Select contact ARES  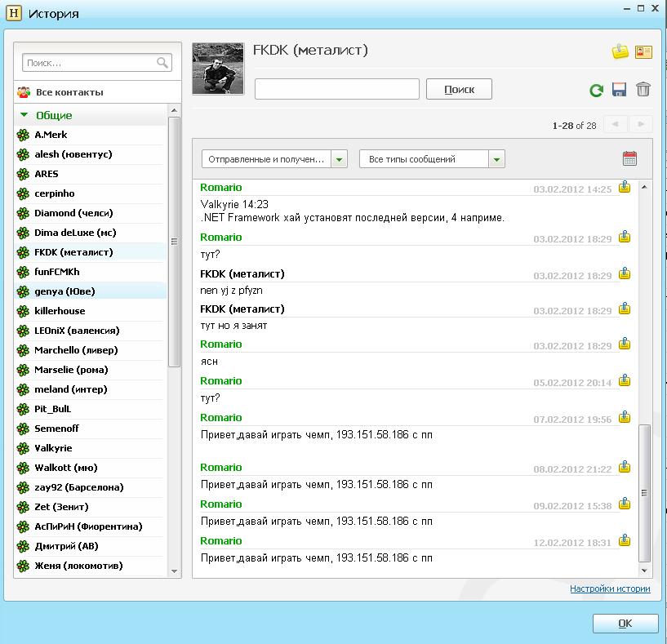point(90,174)
